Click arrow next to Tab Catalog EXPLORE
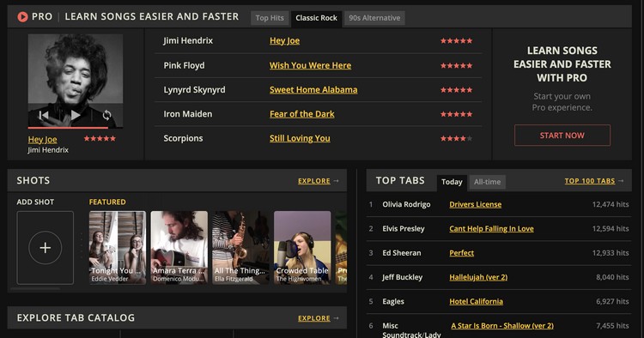The height and width of the screenshot is (338, 644). 336,318
